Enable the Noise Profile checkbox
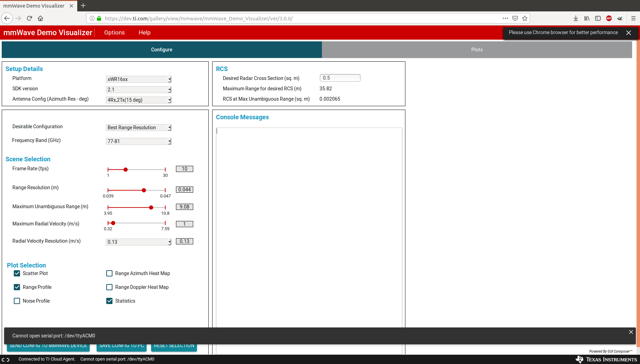This screenshot has width=640, height=364. coord(17,301)
